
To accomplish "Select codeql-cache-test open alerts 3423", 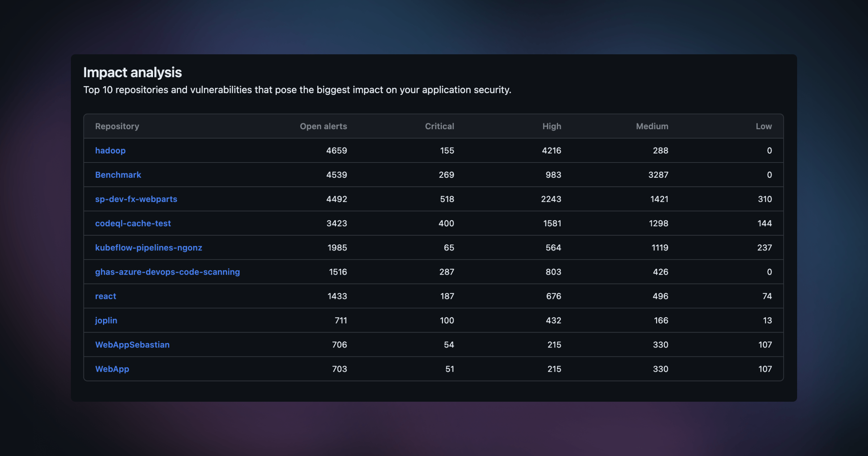I will point(337,223).
